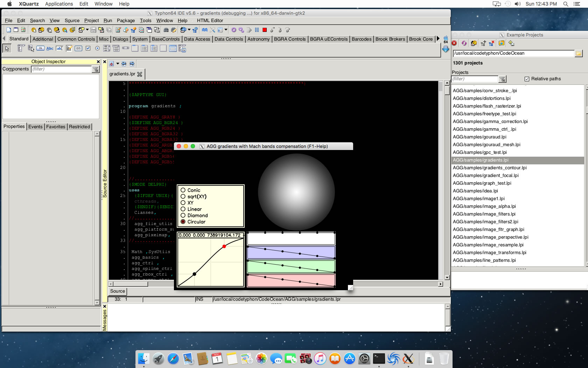Select AGG/samples/gradient_focal.lpi in project list
The width and height of the screenshot is (588, 368).
(486, 175)
